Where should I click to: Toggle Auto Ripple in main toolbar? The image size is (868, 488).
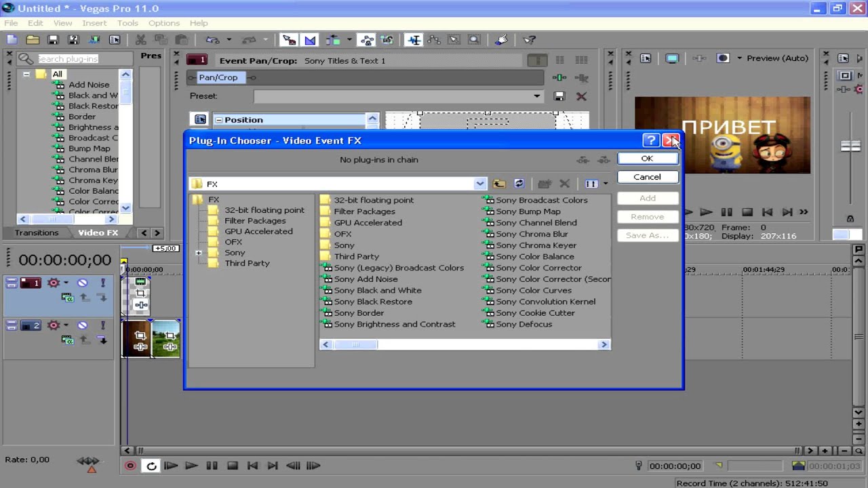[332, 40]
